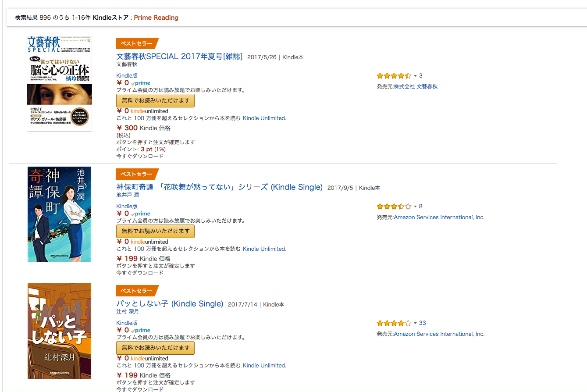
Task: Click ベストセラー badge above 文藝春秋SPECIAL
Action: click(137, 43)
